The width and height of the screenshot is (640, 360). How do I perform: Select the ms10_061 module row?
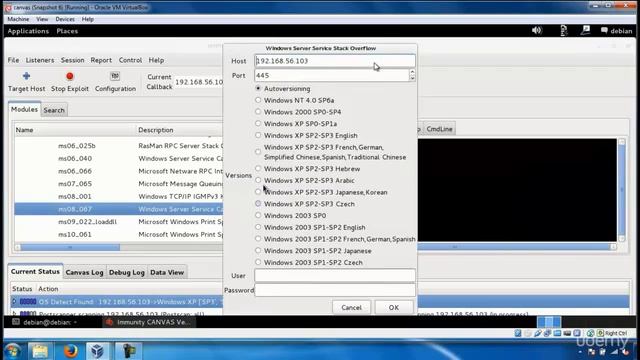(x=118, y=234)
